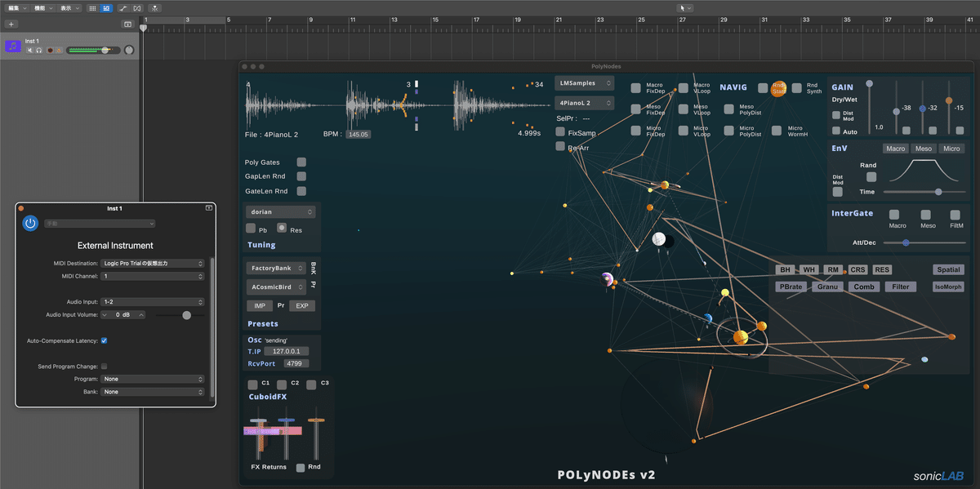
Task: Click the grid view icon in the Logic toolbar
Action: coord(92,8)
